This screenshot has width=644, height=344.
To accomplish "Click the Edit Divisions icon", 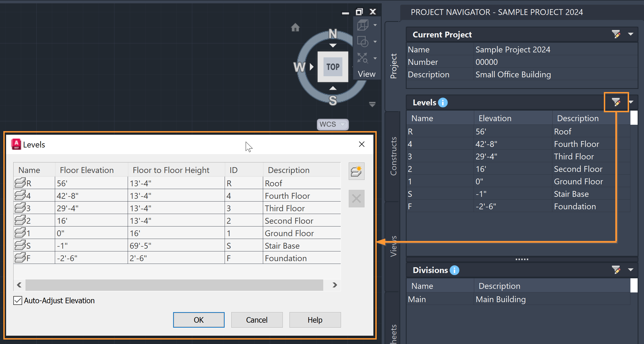I will pyautogui.click(x=616, y=270).
